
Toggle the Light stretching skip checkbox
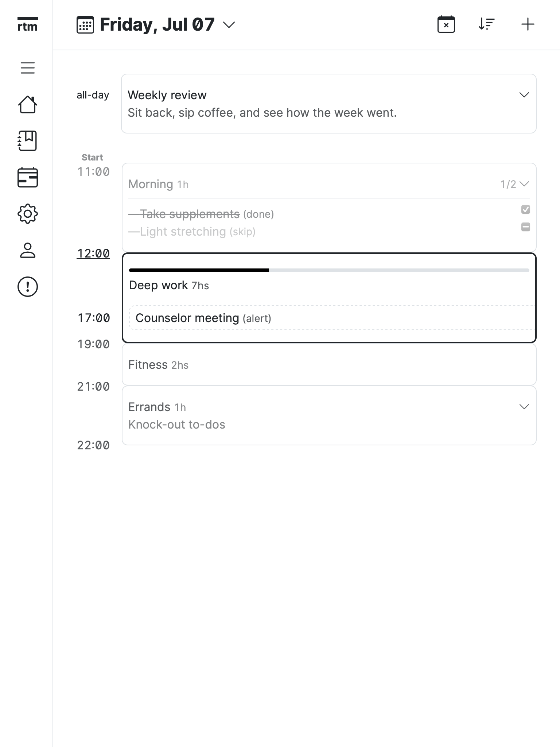point(525,227)
